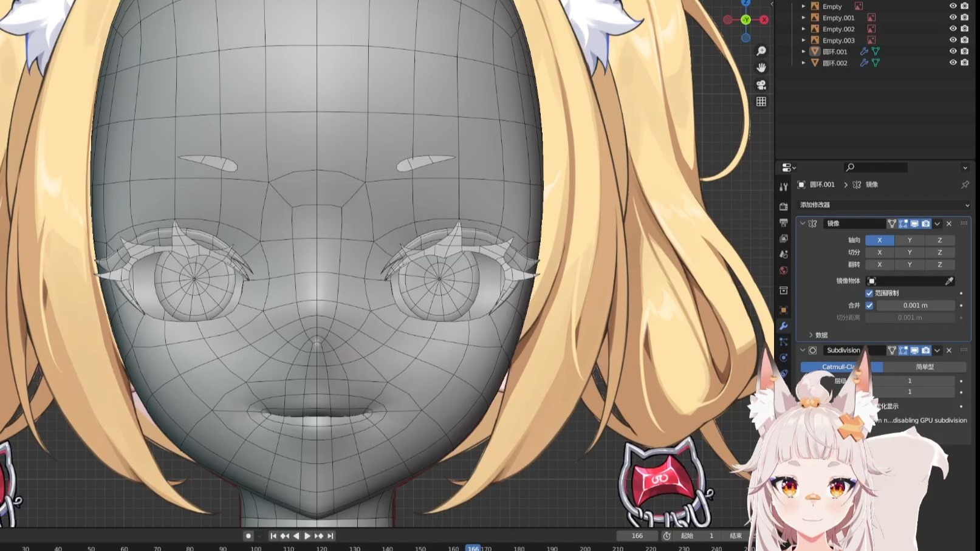
Task: Enable X in the 翻转 flip row
Action: coord(880,264)
